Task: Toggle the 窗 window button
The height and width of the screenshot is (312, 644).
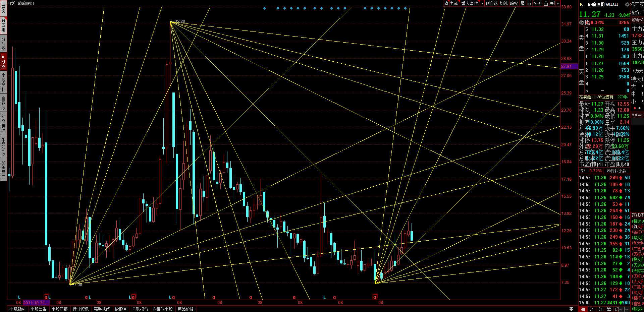Action: coord(529,3)
